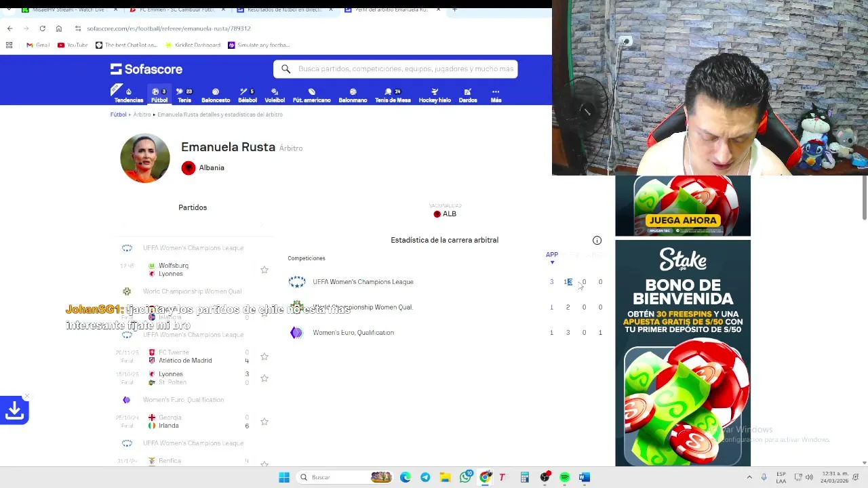Open the Tendencias sports tab
Screen dimensions: 868x488
128,95
